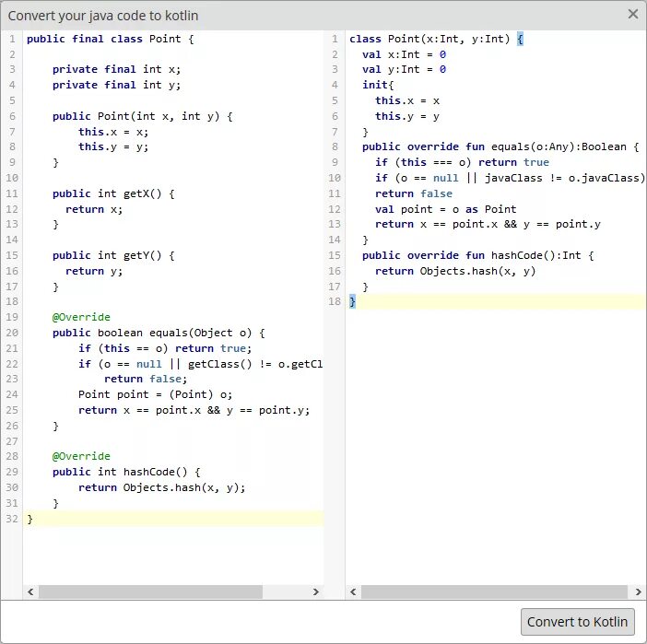Screen dimensions: 647x644
Task: Click the 'private final int y;' line
Action: [x=116, y=85]
